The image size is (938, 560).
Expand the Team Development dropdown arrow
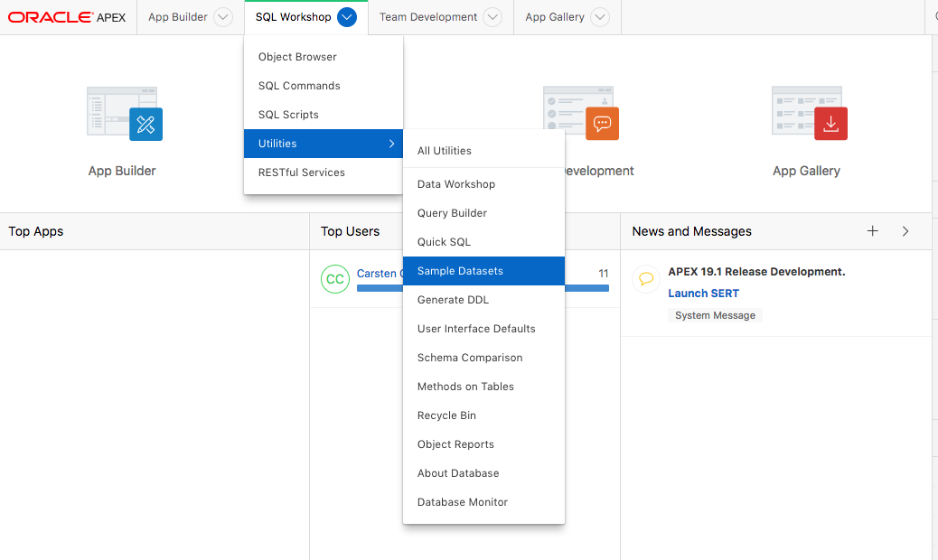point(492,17)
